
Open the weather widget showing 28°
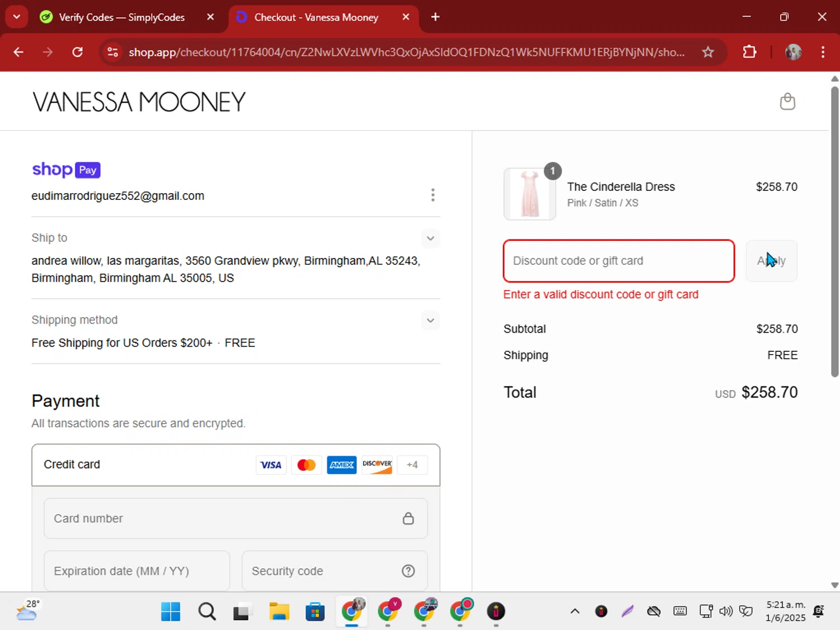click(x=28, y=610)
